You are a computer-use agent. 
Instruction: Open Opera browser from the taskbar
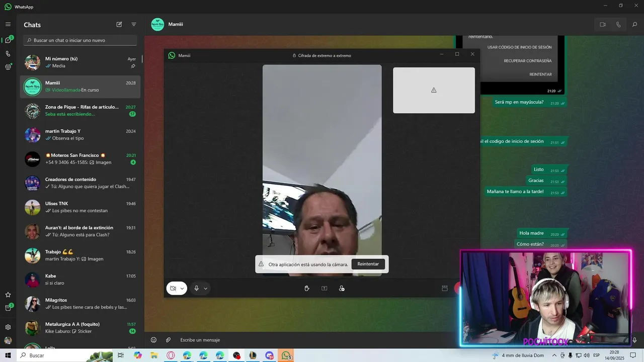pyautogui.click(x=171, y=355)
